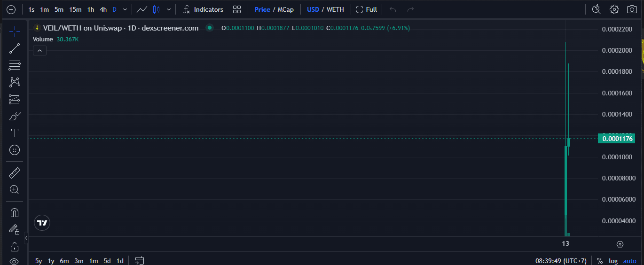Screen dimensions: 644x265
Task: Set the date range to 1y
Action: point(51,261)
